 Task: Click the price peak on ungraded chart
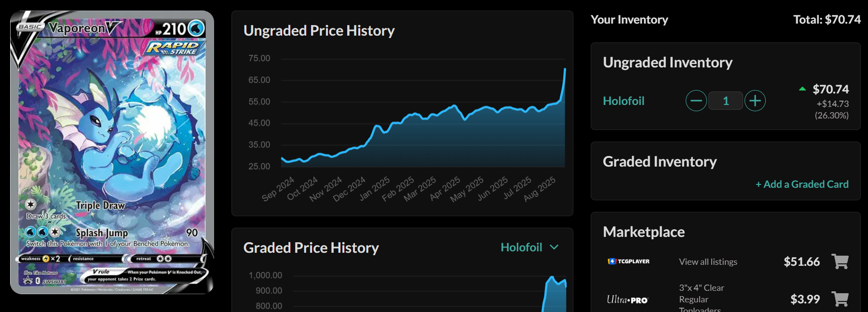(x=565, y=70)
